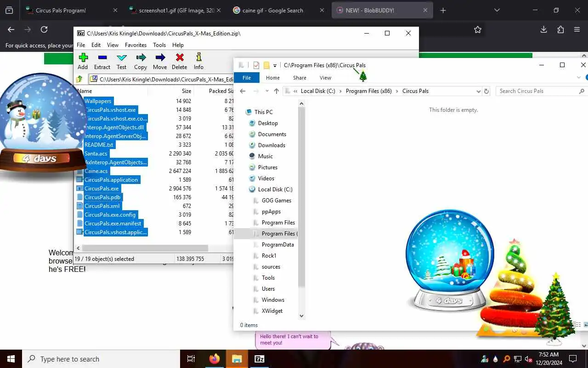The width and height of the screenshot is (588, 368).
Task: Select Downloads in navigation pane
Action: point(271,145)
